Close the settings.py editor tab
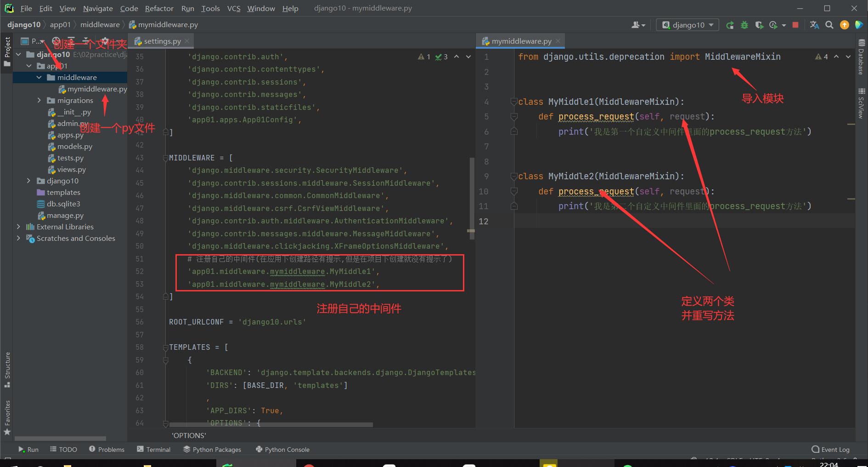 [187, 41]
